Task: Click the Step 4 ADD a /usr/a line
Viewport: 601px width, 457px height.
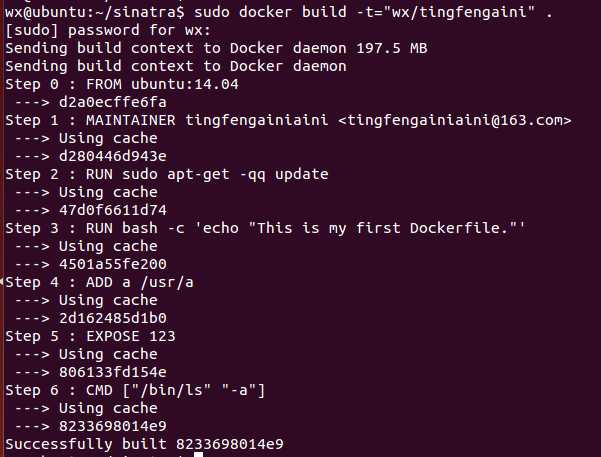Action: coord(100,283)
